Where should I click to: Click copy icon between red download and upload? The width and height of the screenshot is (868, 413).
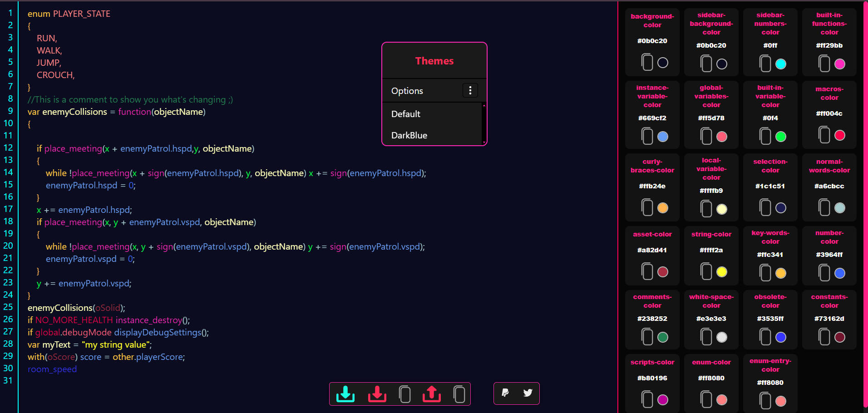click(404, 394)
